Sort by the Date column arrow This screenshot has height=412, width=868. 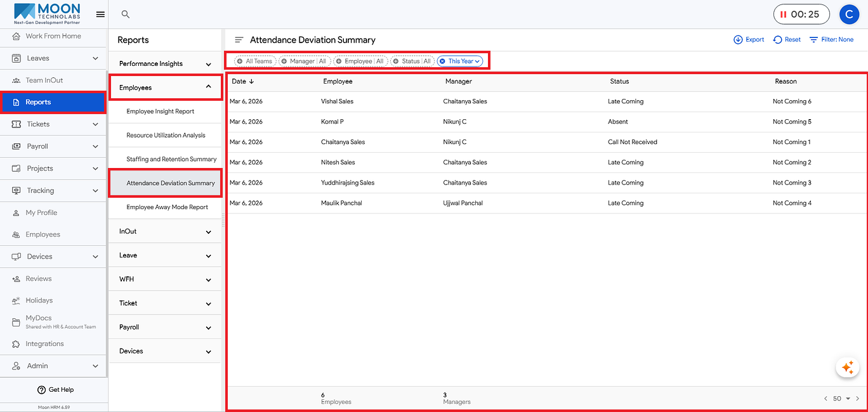point(251,81)
